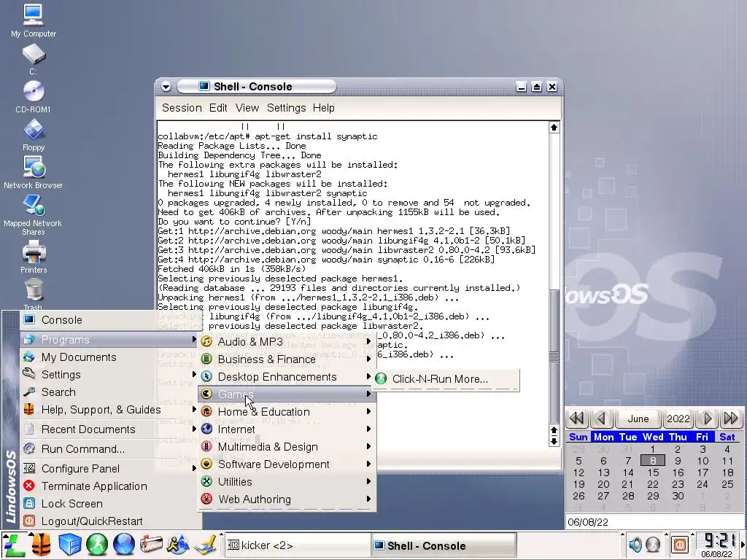The image size is (747, 560).
Task: Open the Trash desktop icon
Action: tap(34, 295)
